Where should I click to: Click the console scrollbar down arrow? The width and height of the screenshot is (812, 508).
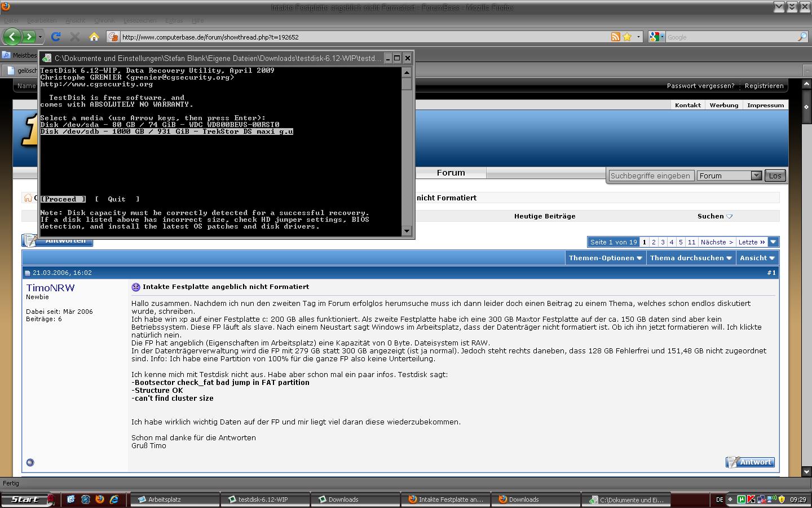(x=407, y=230)
